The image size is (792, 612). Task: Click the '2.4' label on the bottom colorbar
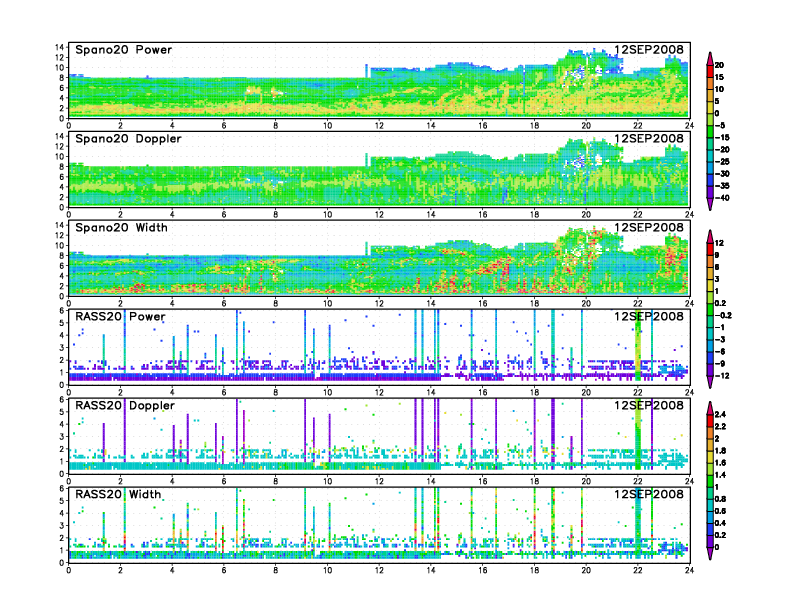pyautogui.click(x=721, y=414)
